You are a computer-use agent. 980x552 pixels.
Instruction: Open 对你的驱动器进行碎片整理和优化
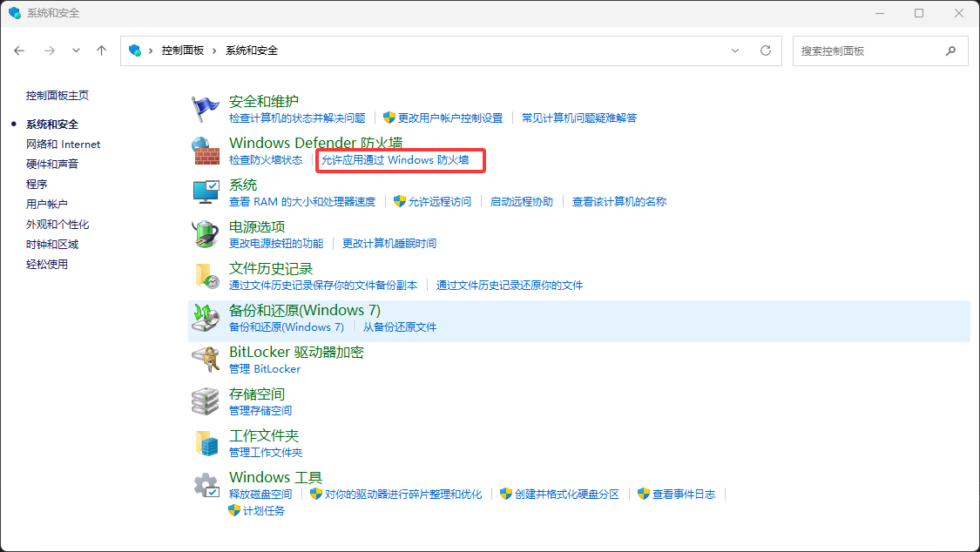403,495
